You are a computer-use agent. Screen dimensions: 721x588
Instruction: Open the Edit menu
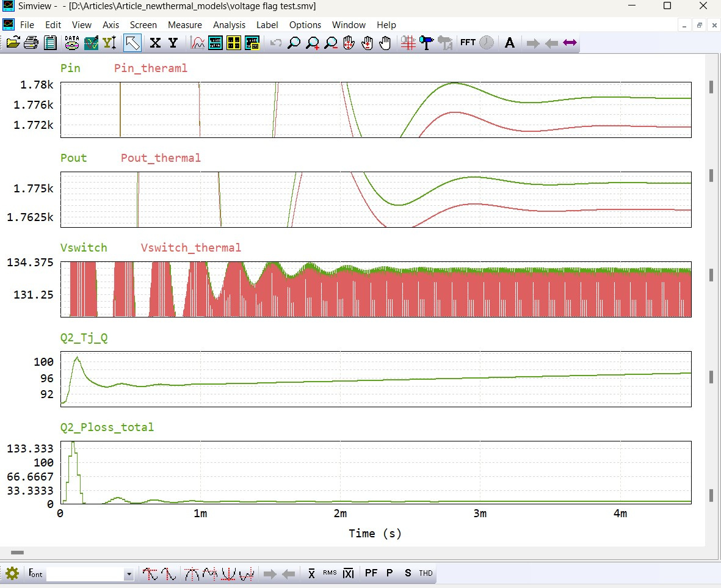(x=53, y=25)
